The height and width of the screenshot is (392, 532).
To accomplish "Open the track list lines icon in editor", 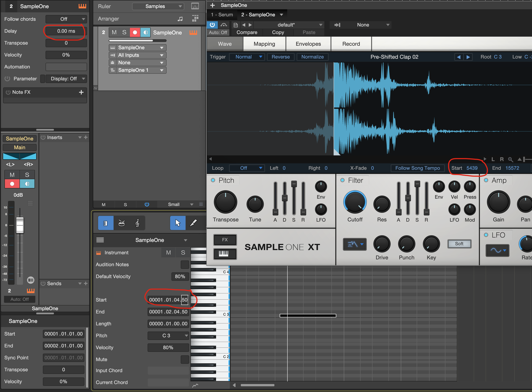I will point(100,240).
